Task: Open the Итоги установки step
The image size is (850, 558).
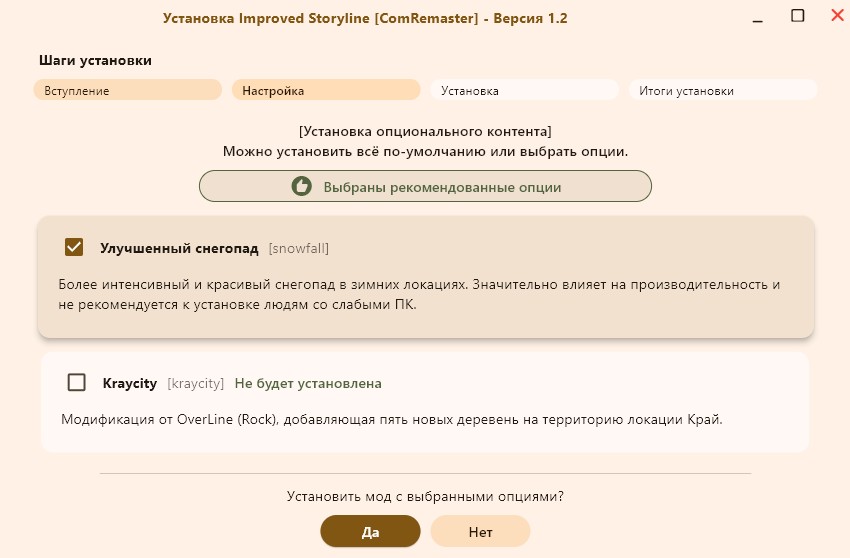Action: coord(722,90)
